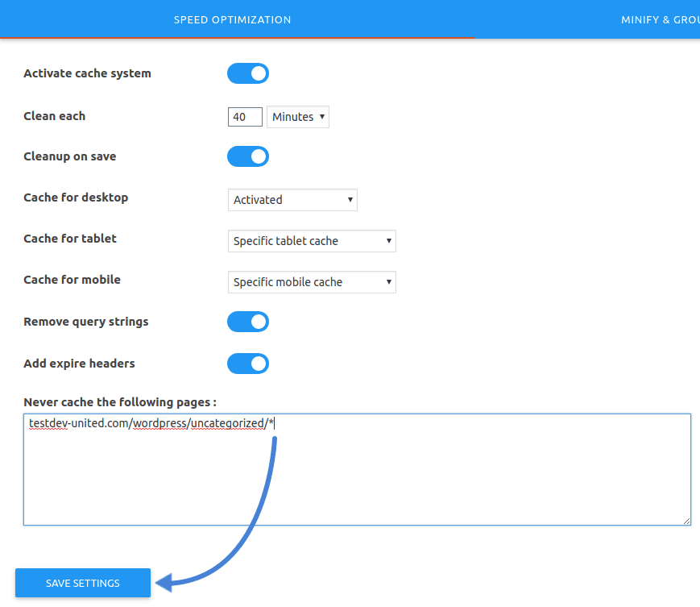Expand the Cache for desktop dropdown

pos(292,200)
